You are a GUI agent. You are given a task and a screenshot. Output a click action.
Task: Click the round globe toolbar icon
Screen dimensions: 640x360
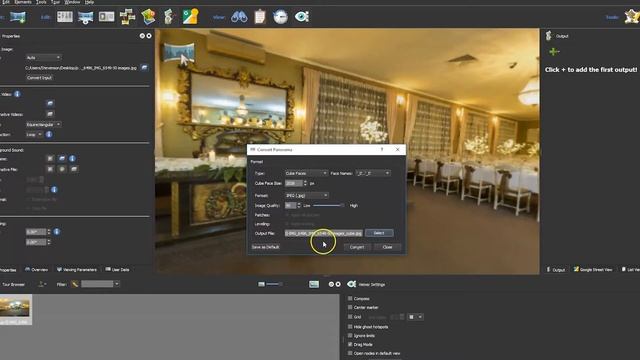pos(280,17)
